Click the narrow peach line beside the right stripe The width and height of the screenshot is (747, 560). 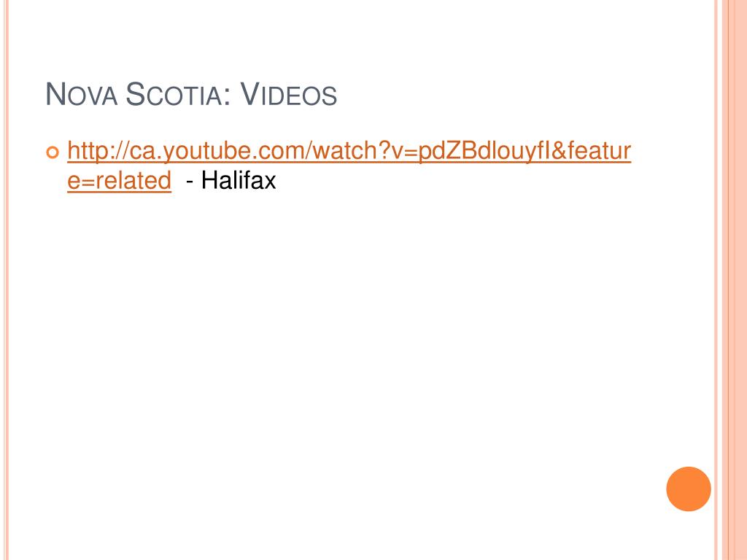(x=716, y=280)
